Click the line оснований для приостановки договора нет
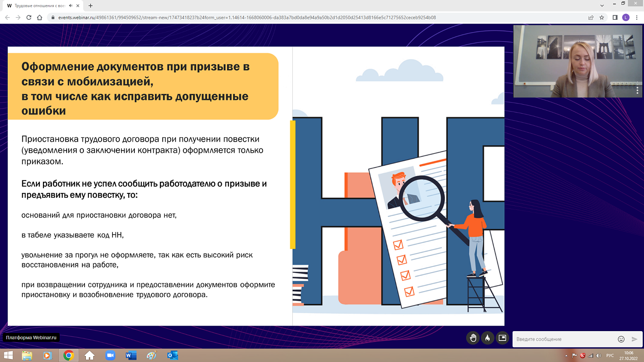This screenshot has height=362, width=644. pos(99,215)
